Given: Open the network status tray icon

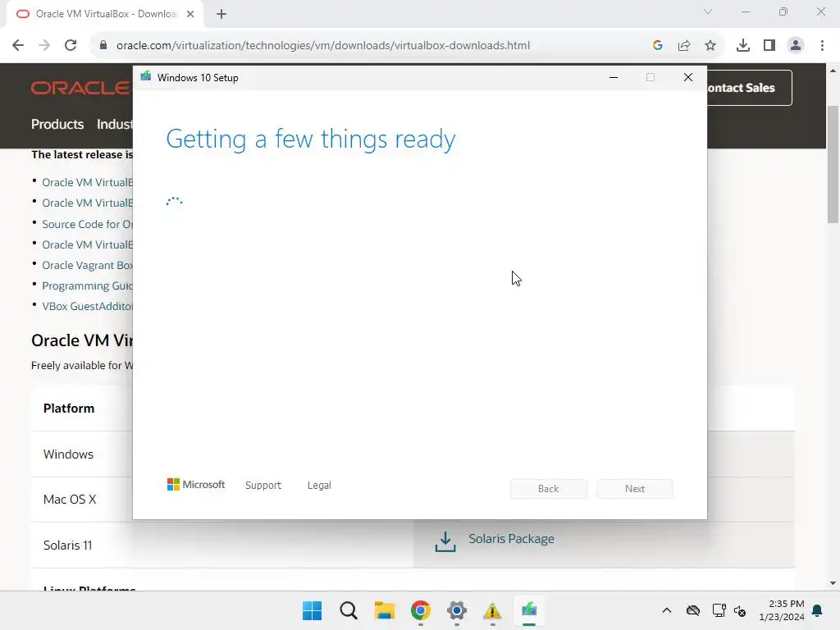Looking at the screenshot, I should click(x=719, y=610).
